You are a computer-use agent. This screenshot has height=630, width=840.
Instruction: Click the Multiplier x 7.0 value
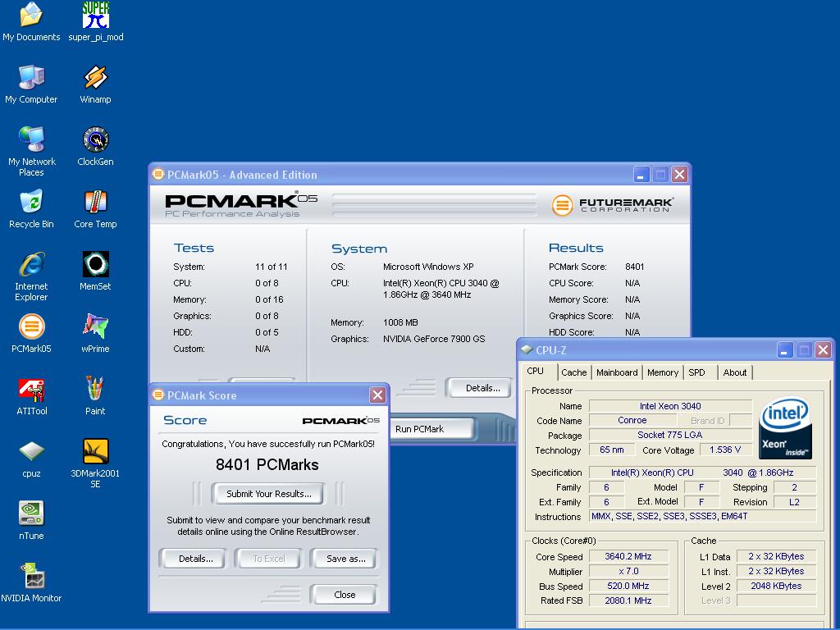(628, 571)
